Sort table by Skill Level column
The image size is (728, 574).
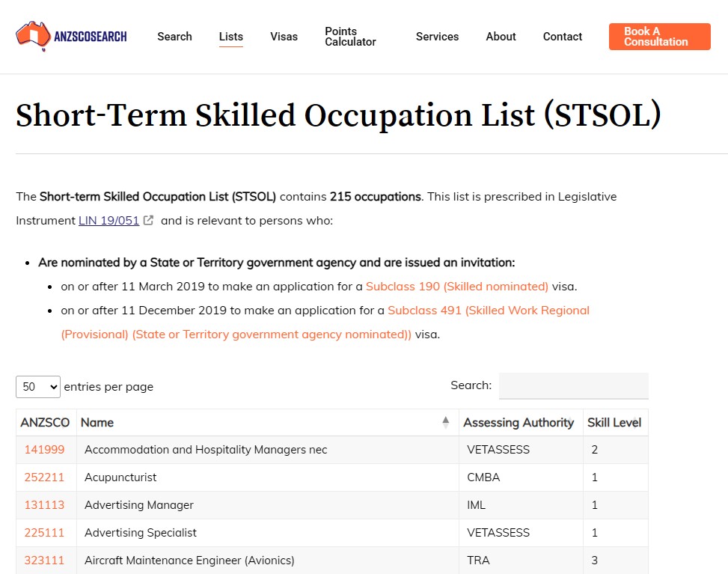click(613, 423)
